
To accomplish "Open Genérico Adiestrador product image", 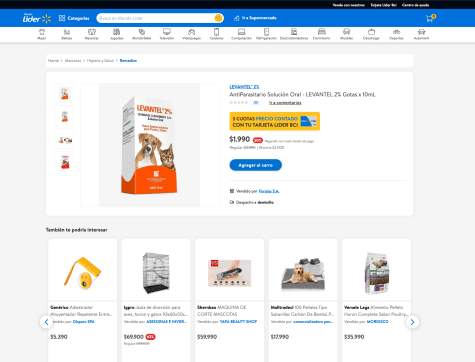I will coord(83,273).
